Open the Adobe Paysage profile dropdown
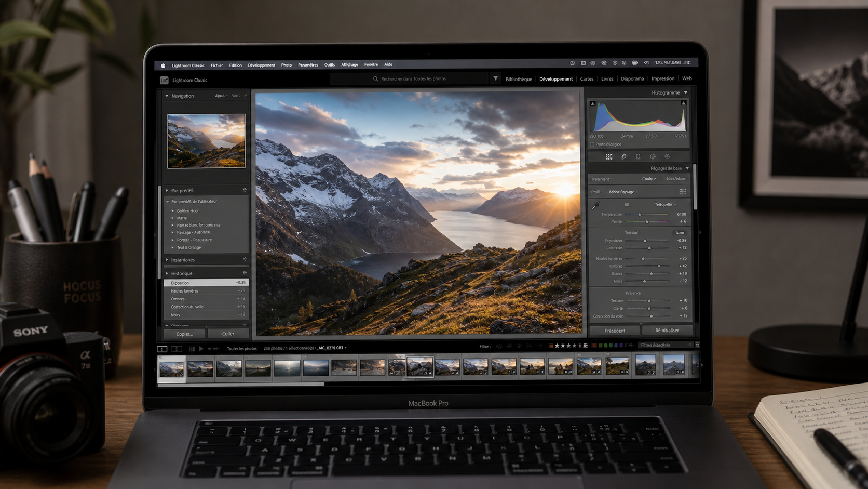 623,192
